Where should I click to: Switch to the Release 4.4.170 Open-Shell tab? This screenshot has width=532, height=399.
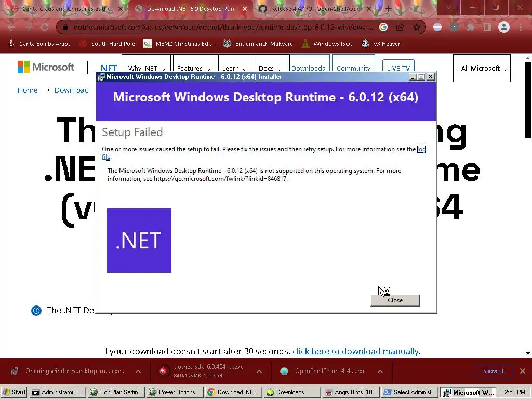[x=314, y=9]
